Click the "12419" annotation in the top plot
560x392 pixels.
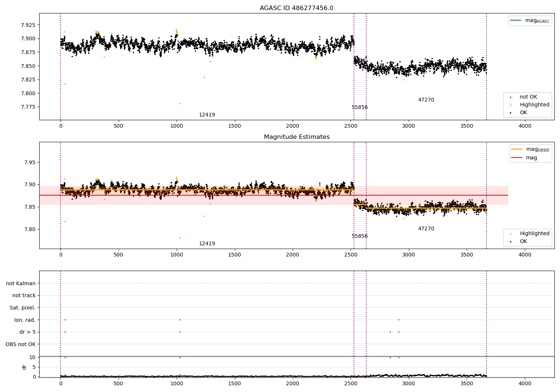tap(207, 115)
